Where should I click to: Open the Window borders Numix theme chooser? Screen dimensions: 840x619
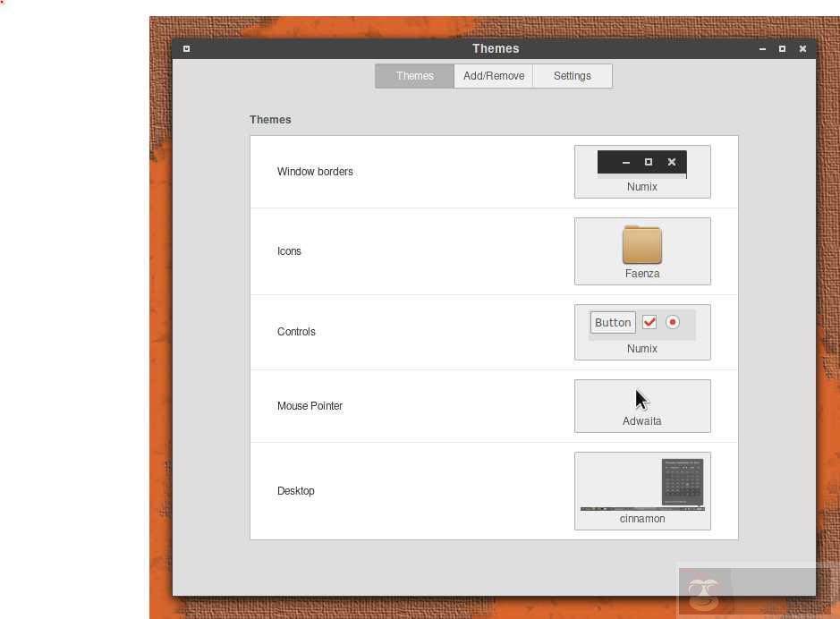pos(642,172)
